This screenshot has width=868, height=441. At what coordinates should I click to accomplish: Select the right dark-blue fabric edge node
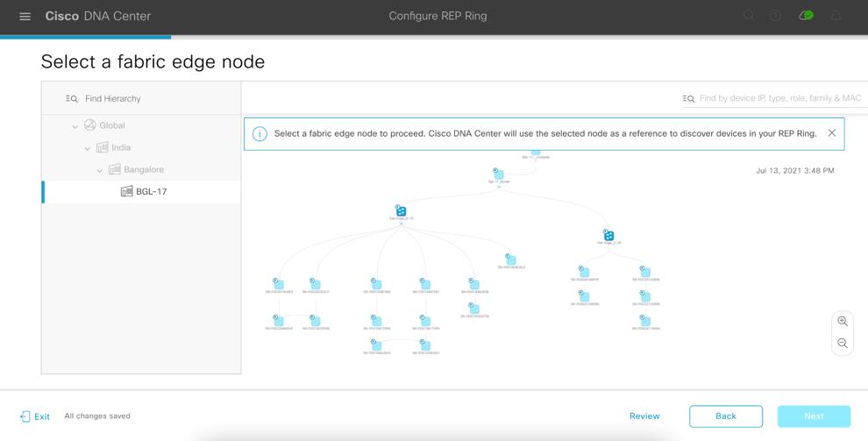click(x=608, y=235)
